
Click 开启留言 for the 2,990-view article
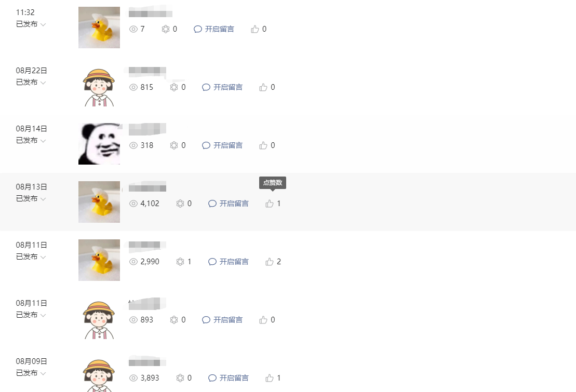tap(229, 262)
